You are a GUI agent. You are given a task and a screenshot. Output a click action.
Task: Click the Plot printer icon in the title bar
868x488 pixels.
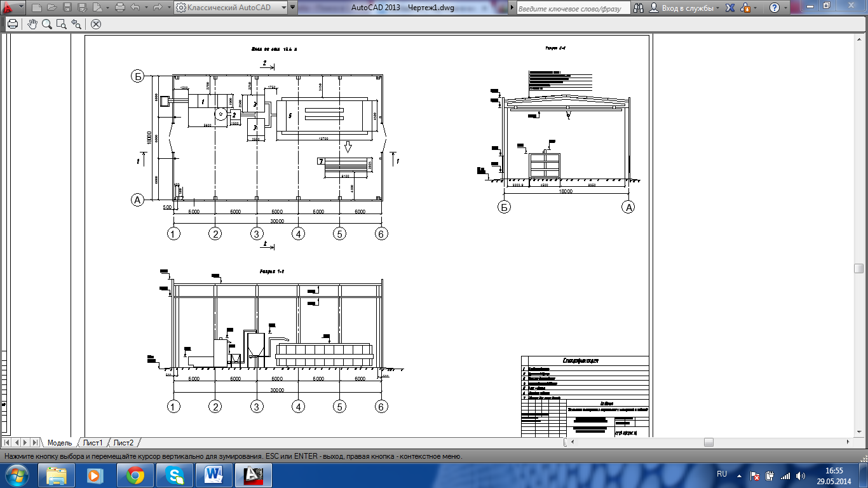pos(120,8)
